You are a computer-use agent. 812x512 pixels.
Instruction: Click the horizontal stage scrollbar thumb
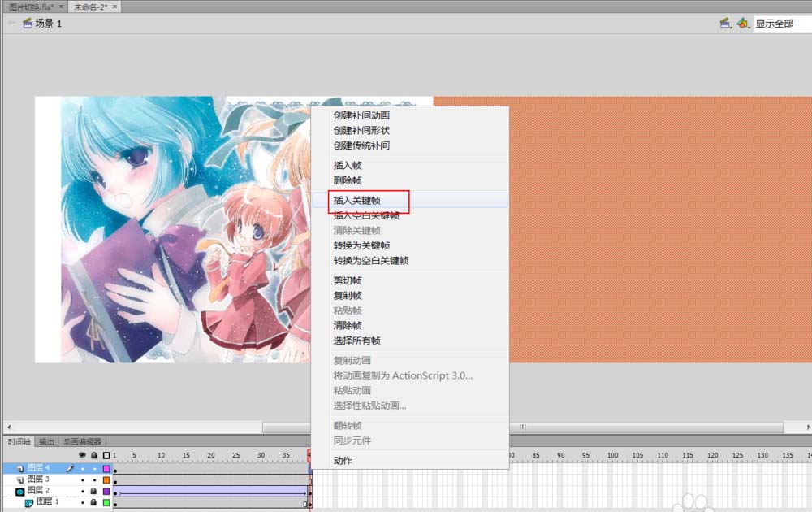(523, 427)
